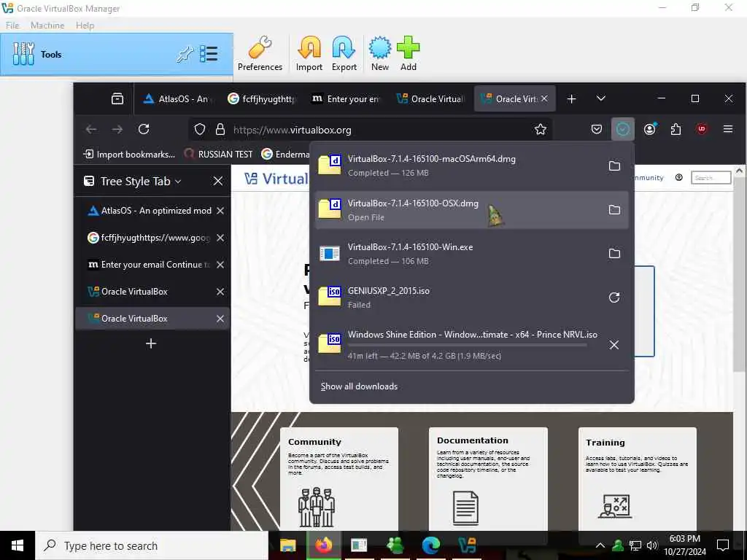Click the page Search field
This screenshot has height=560, width=747.
click(711, 178)
